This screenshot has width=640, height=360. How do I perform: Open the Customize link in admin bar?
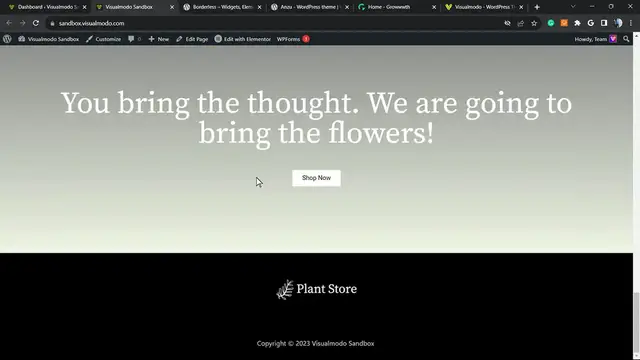tap(103, 39)
